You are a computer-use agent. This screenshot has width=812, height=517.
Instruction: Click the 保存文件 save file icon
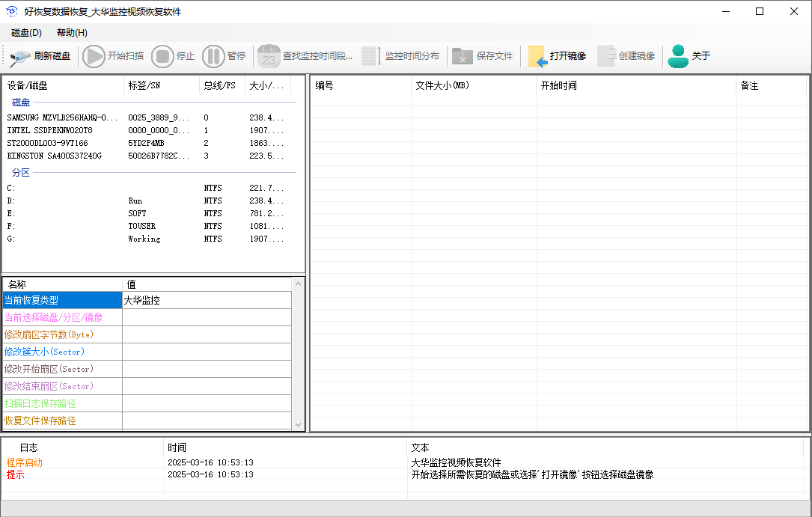click(x=463, y=56)
